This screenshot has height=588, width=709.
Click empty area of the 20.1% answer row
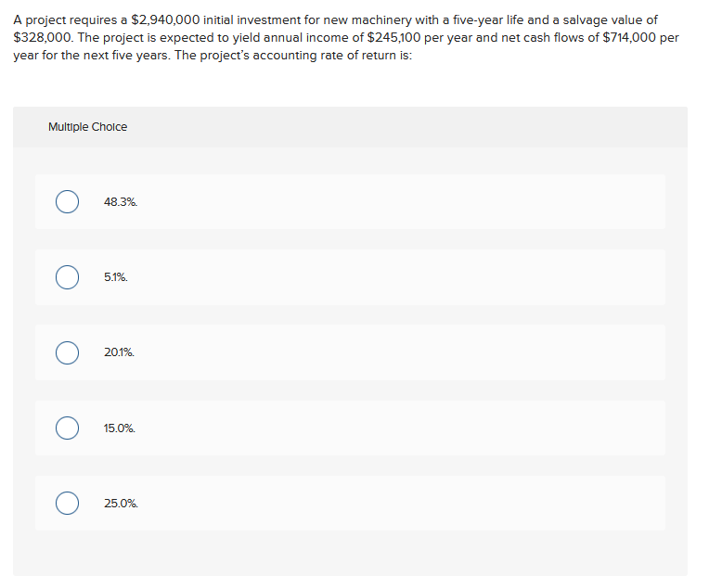point(398,352)
